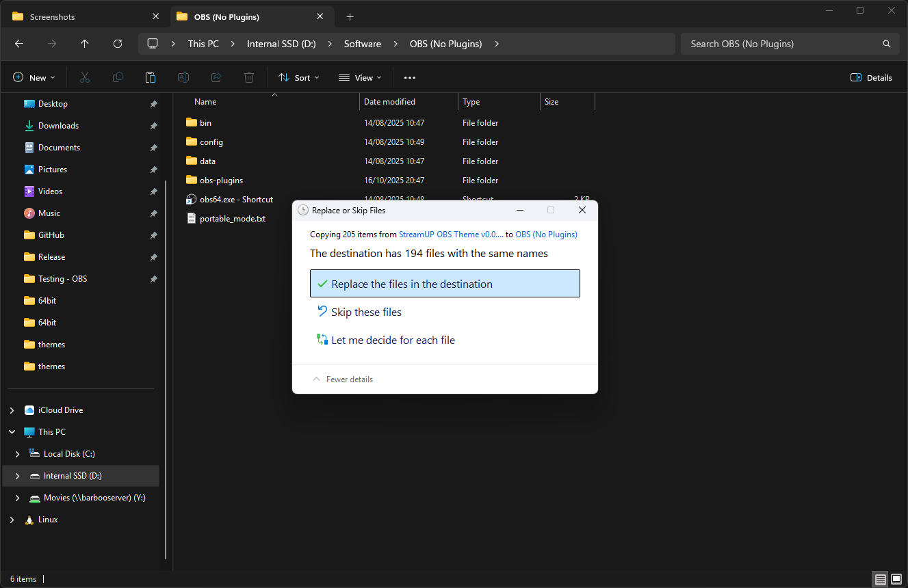Click This PC in the address bar
This screenshot has width=908, height=588.
point(203,44)
